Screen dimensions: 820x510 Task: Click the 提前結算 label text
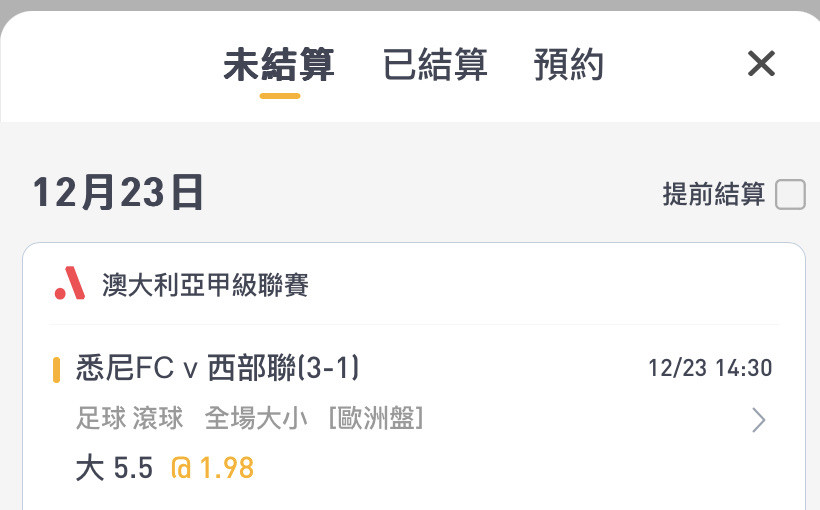click(x=714, y=194)
